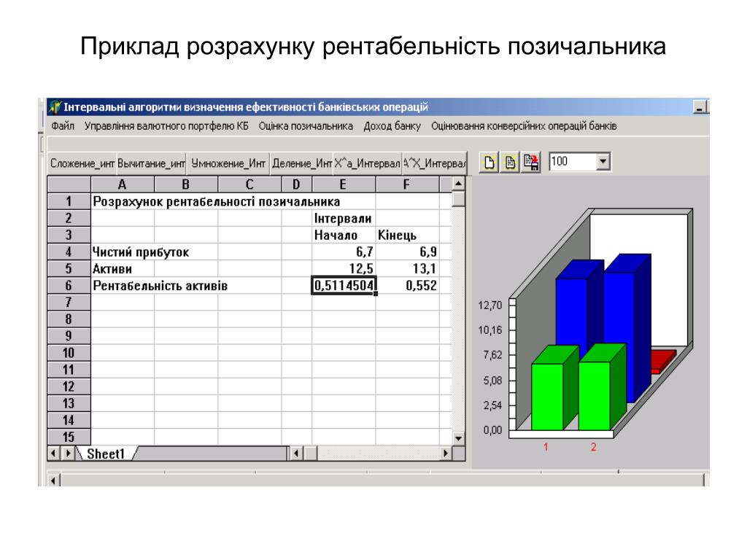Click the Вычитание_инт button

click(x=152, y=163)
